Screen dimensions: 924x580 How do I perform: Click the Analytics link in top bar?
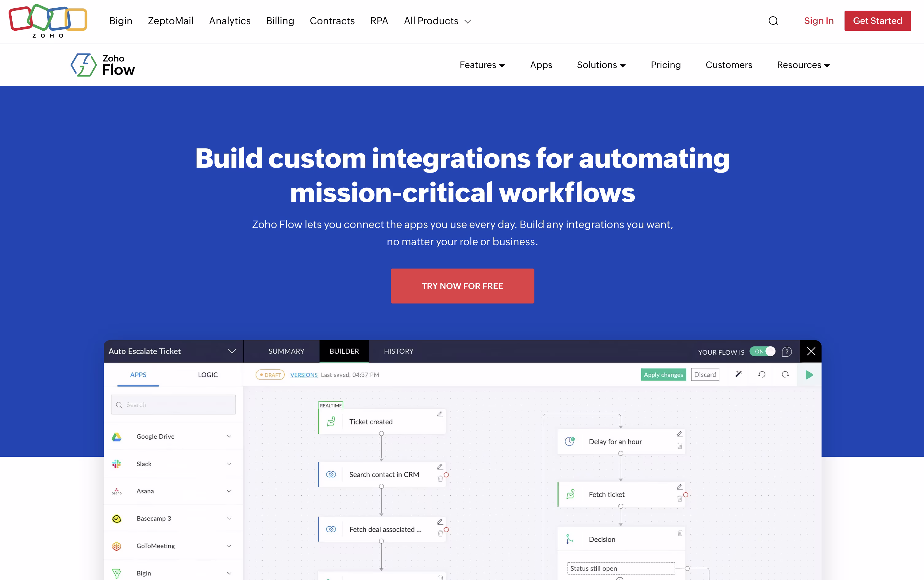230,21
